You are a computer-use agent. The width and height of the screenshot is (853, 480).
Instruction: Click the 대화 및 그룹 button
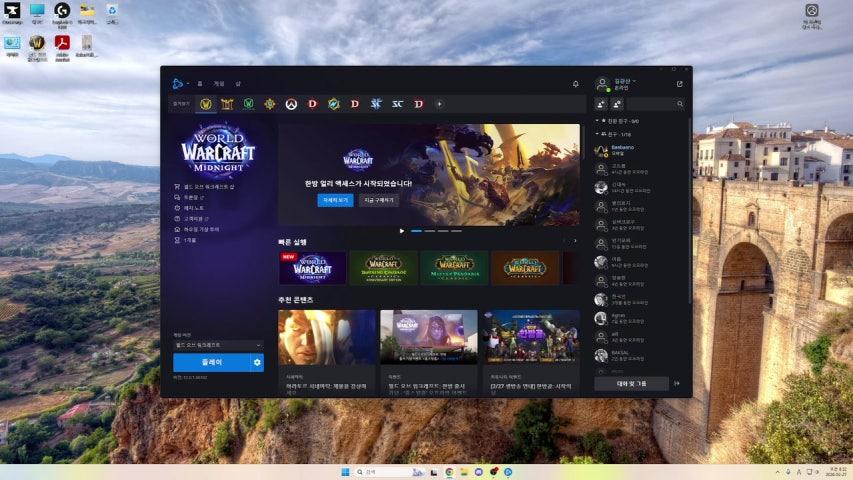click(632, 383)
